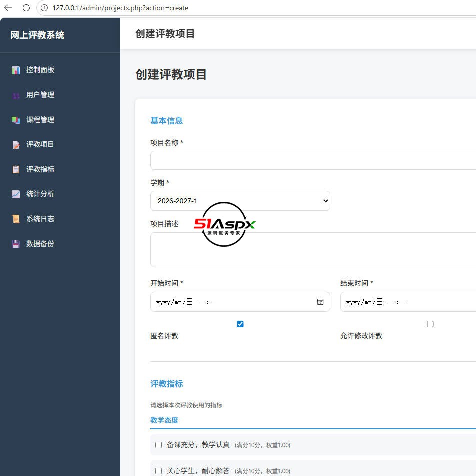Open the 学期 dropdown showing 2026-2027-1
The image size is (476, 476).
tap(240, 201)
